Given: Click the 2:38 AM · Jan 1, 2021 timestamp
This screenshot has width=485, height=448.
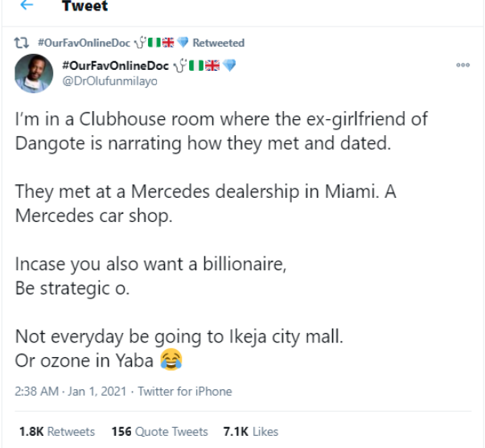Looking at the screenshot, I should pyautogui.click(x=70, y=392).
